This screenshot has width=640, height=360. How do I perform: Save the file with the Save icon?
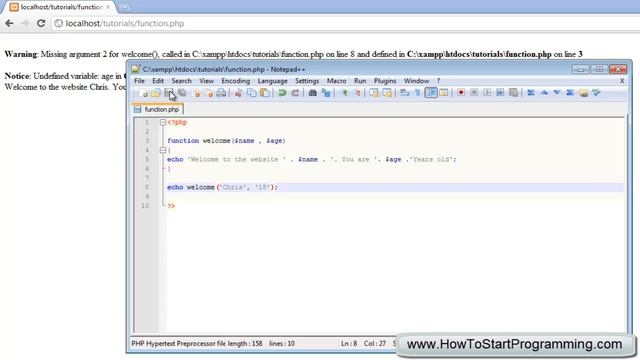(x=169, y=93)
